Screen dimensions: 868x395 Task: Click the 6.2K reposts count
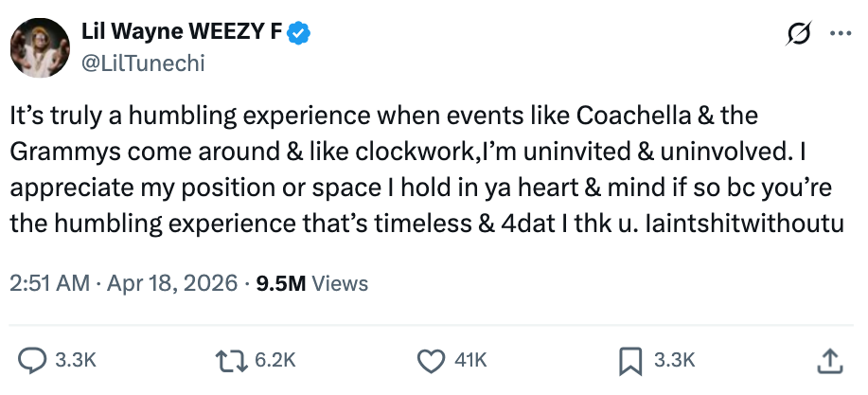[276, 360]
